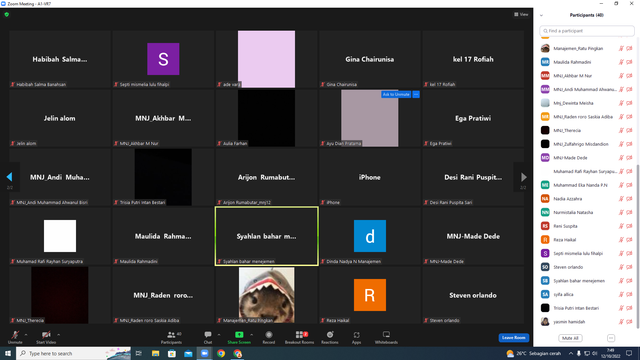The width and height of the screenshot is (640, 360).
Task: Expand audio settings arrow next to Unmute
Action: (x=26, y=335)
